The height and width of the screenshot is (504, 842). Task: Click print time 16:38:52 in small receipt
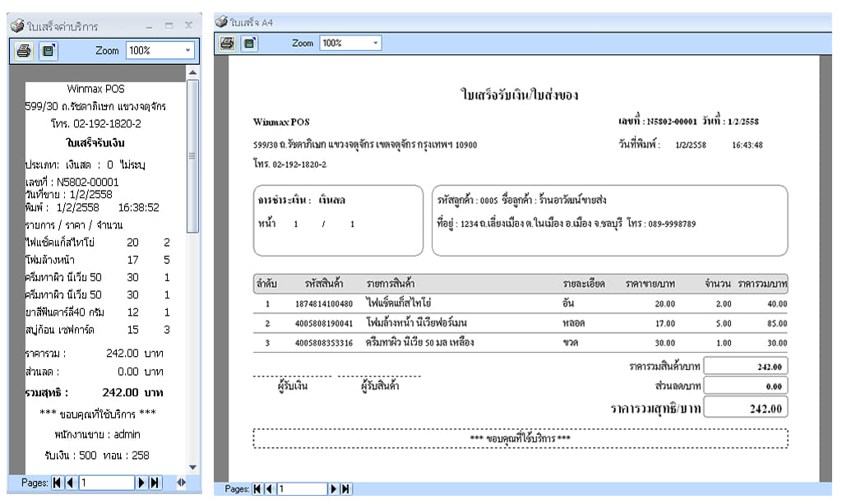[x=138, y=207]
